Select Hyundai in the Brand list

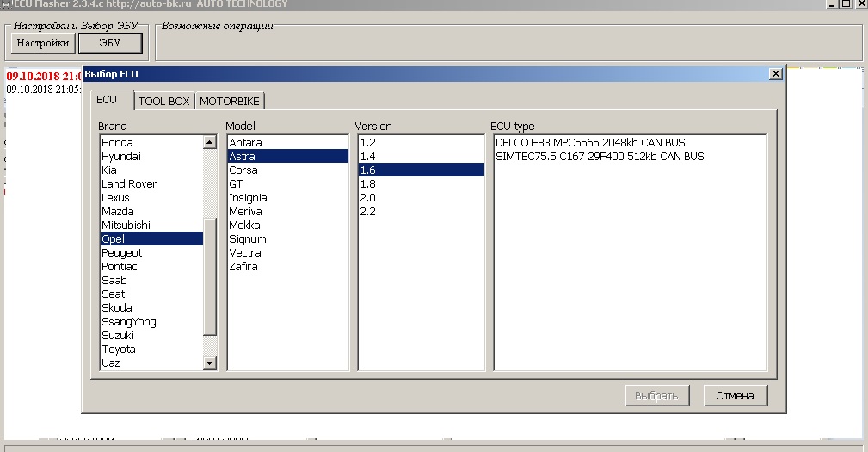151,156
